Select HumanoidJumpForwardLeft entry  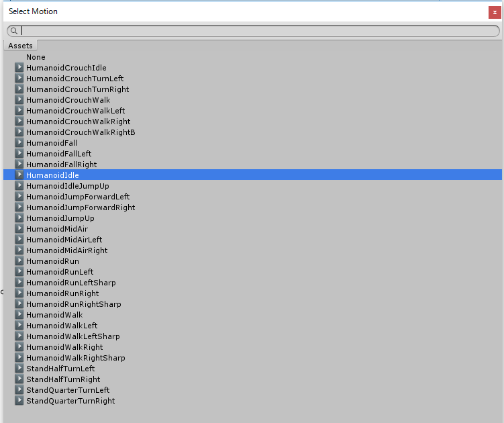78,197
